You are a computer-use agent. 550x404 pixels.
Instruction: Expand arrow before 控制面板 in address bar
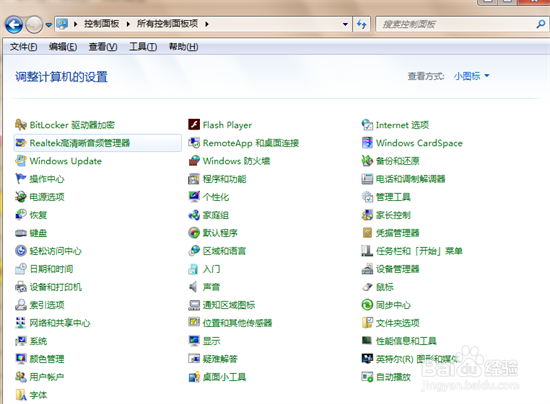pos(75,24)
